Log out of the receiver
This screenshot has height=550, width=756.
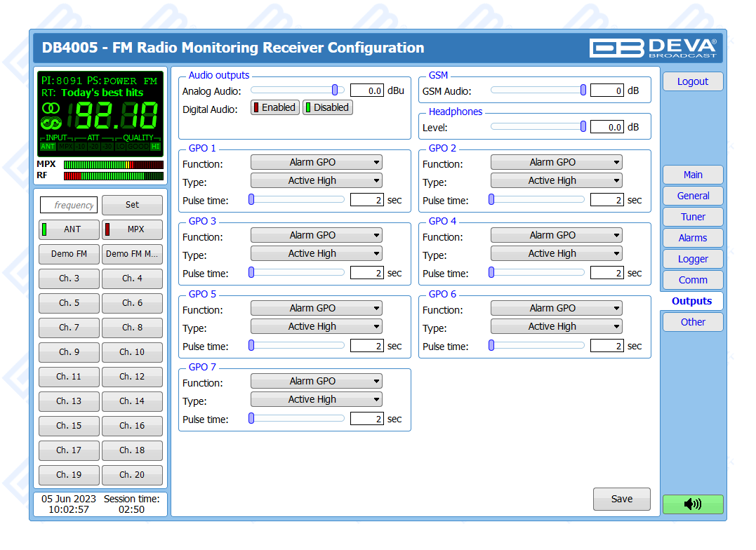click(x=692, y=81)
